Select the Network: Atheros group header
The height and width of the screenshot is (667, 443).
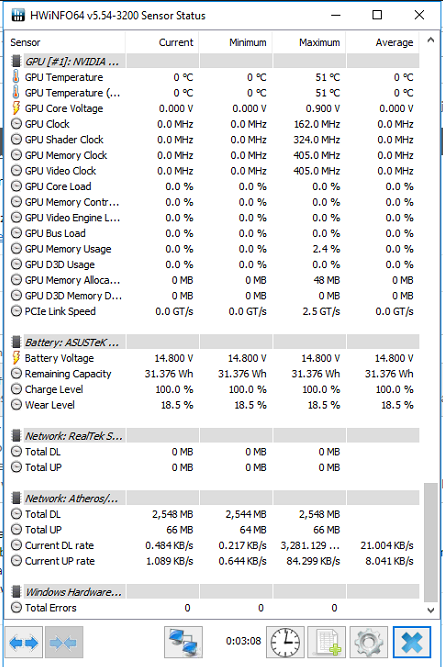pos(72,499)
